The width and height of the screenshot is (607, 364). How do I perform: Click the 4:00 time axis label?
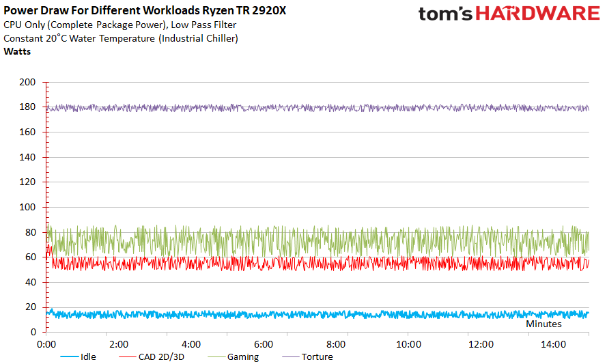tap(191, 344)
